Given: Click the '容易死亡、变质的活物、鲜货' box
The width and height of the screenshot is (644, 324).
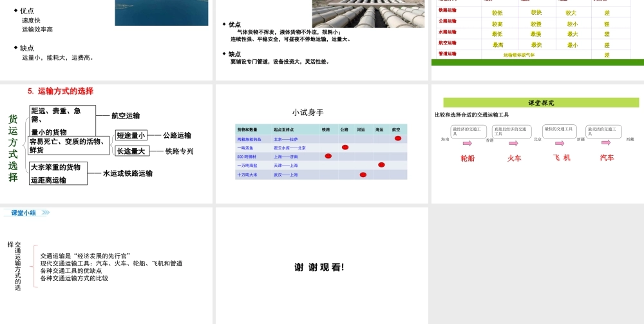Looking at the screenshot, I should (x=69, y=146).
